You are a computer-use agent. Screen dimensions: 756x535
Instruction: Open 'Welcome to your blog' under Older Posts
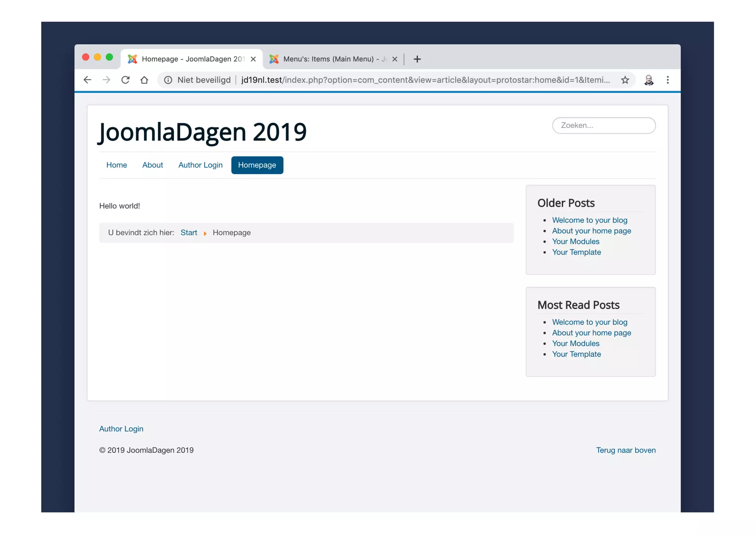590,220
